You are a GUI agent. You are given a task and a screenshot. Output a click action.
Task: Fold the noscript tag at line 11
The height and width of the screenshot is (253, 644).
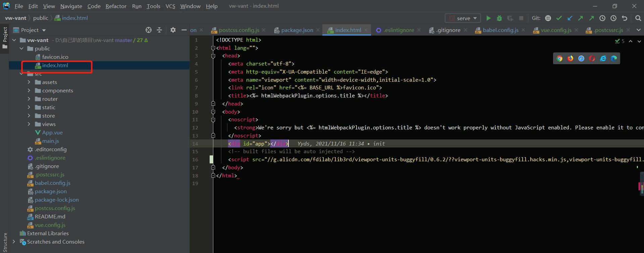click(x=213, y=120)
